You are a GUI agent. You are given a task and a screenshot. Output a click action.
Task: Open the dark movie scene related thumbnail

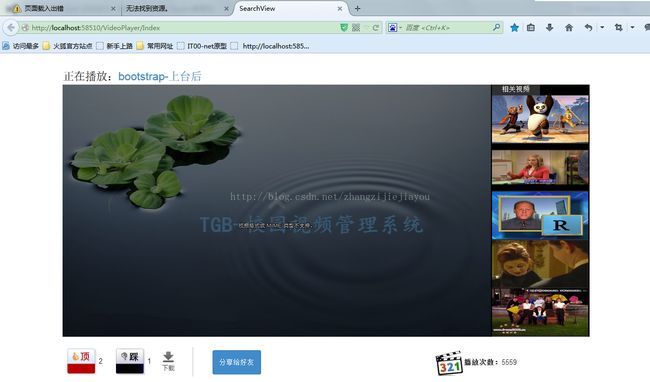click(540, 264)
